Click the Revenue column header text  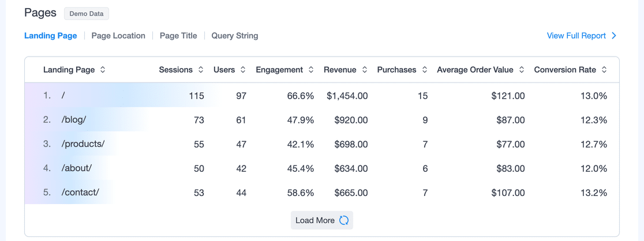coord(340,70)
